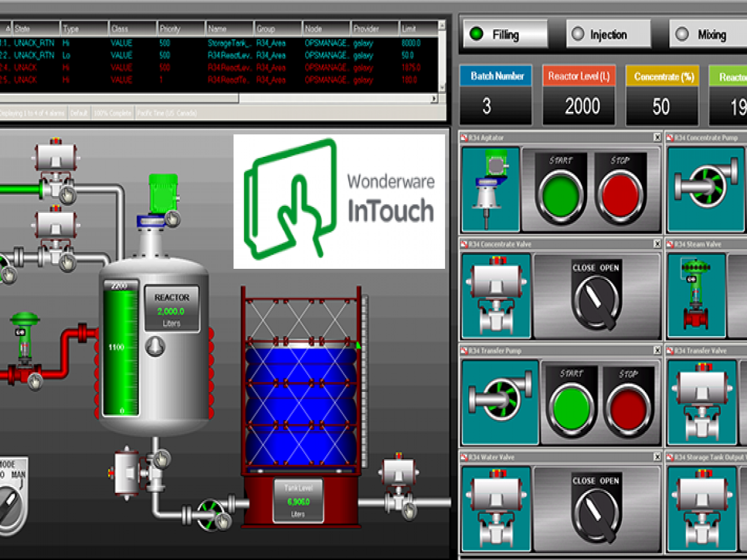The height and width of the screenshot is (560, 747).
Task: Start the R34 Transfer Pump with green button
Action: tap(570, 409)
